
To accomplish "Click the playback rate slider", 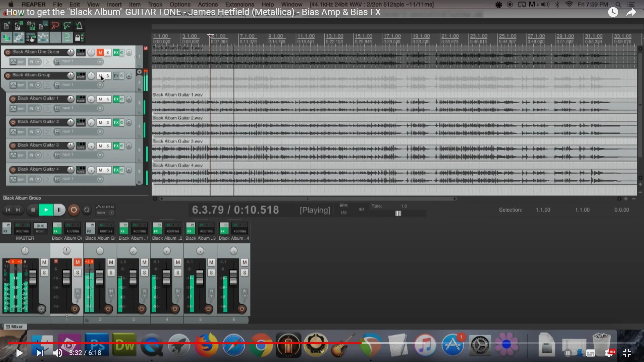I will pyautogui.click(x=398, y=214).
